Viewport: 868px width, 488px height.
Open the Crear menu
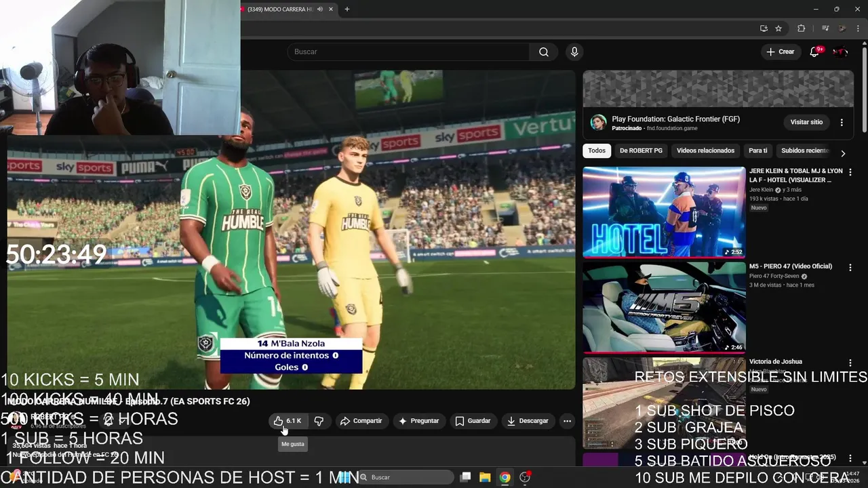[x=781, y=52]
